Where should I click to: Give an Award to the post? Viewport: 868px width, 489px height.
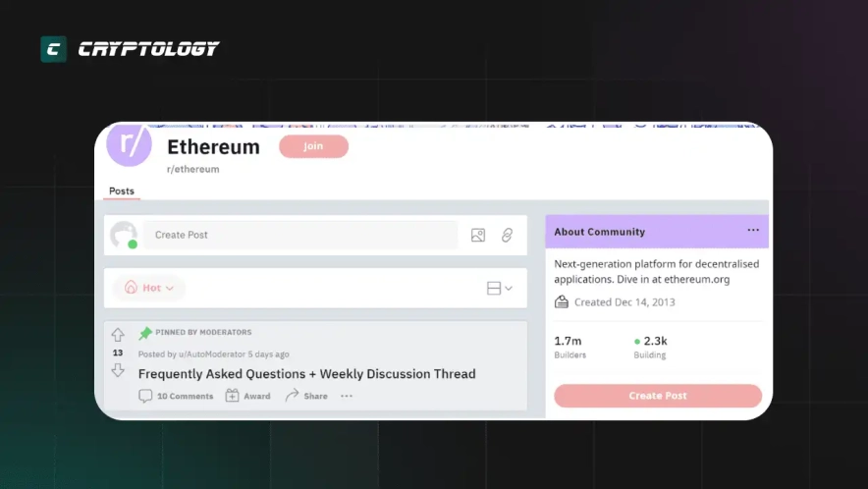(247, 396)
